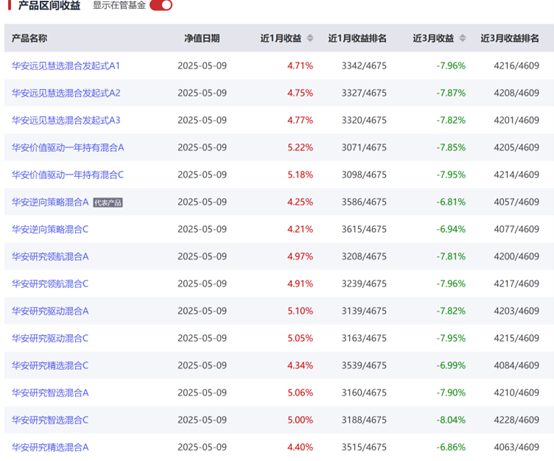Screen dimensions: 554x461
Task: Open 华安研究驱动混合A fund link
Action: coord(50,311)
